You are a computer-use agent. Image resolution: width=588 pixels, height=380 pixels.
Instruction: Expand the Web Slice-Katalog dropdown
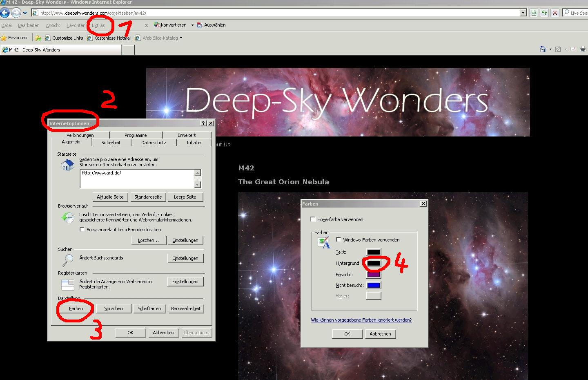181,38
